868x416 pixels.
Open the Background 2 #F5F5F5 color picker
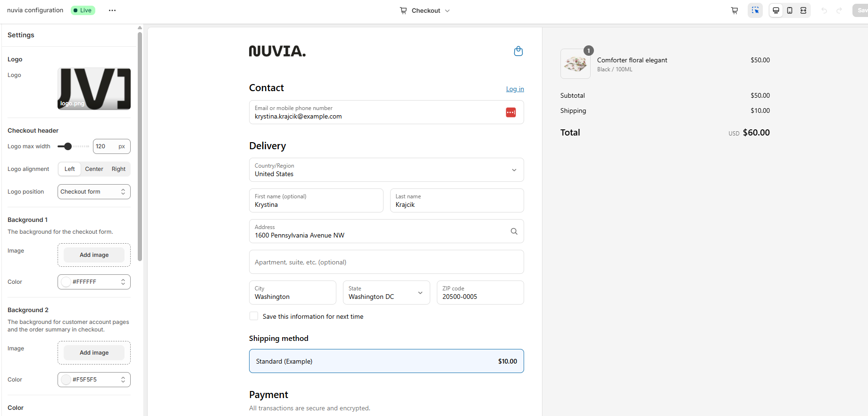tap(94, 380)
